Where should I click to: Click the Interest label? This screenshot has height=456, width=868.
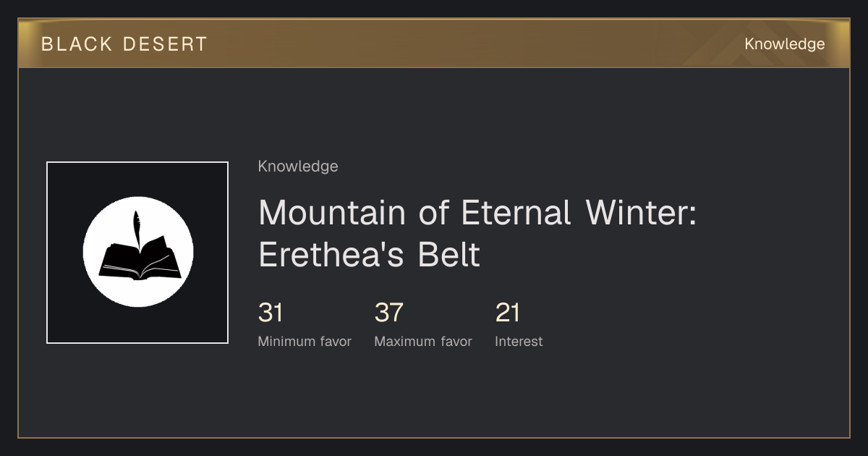click(x=519, y=342)
